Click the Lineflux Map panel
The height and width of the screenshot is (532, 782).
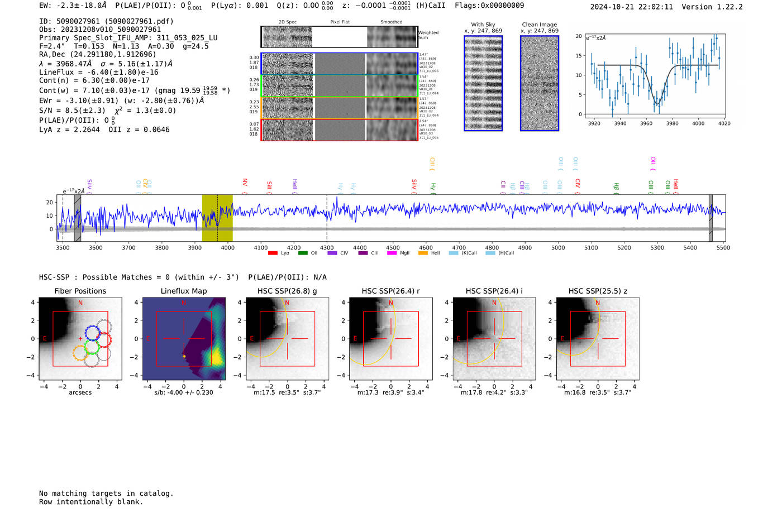184,339
